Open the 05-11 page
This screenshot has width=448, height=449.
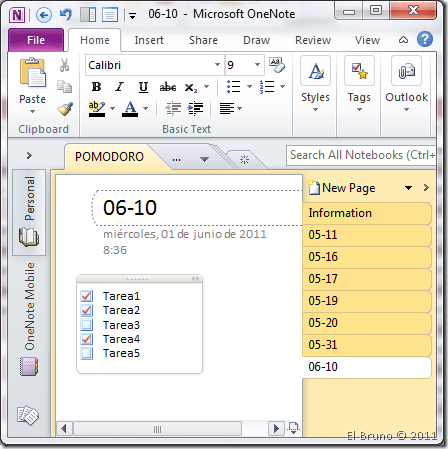[x=367, y=235]
